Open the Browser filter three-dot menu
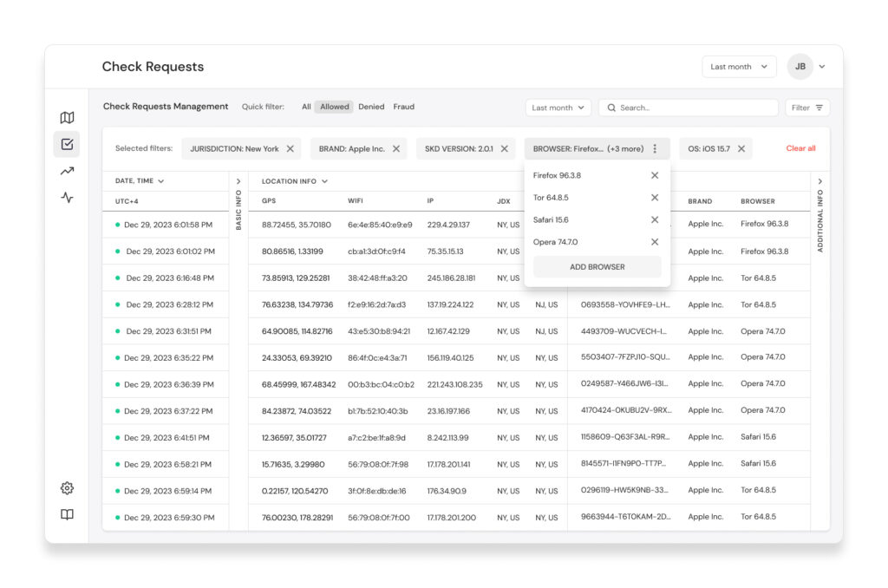The width and height of the screenshot is (888, 588). [x=655, y=148]
